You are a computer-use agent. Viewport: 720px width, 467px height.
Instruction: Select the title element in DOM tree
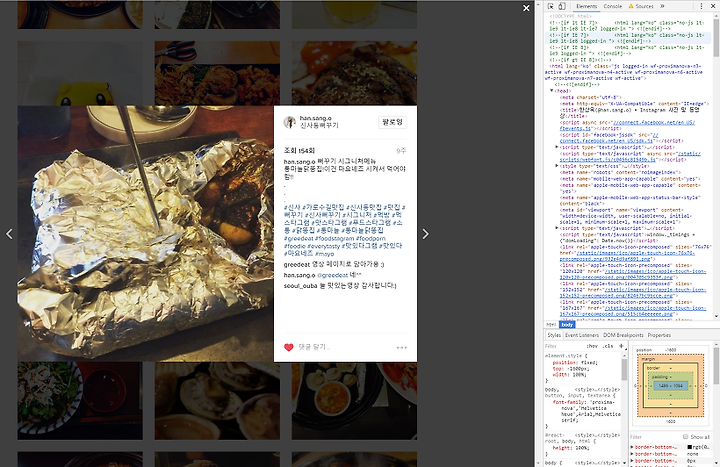[630, 113]
